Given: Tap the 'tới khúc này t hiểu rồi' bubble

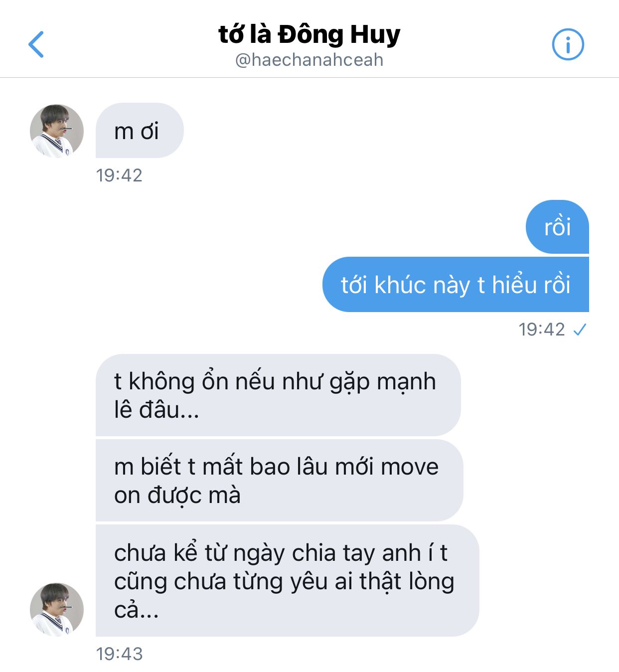Looking at the screenshot, I should 456,285.
